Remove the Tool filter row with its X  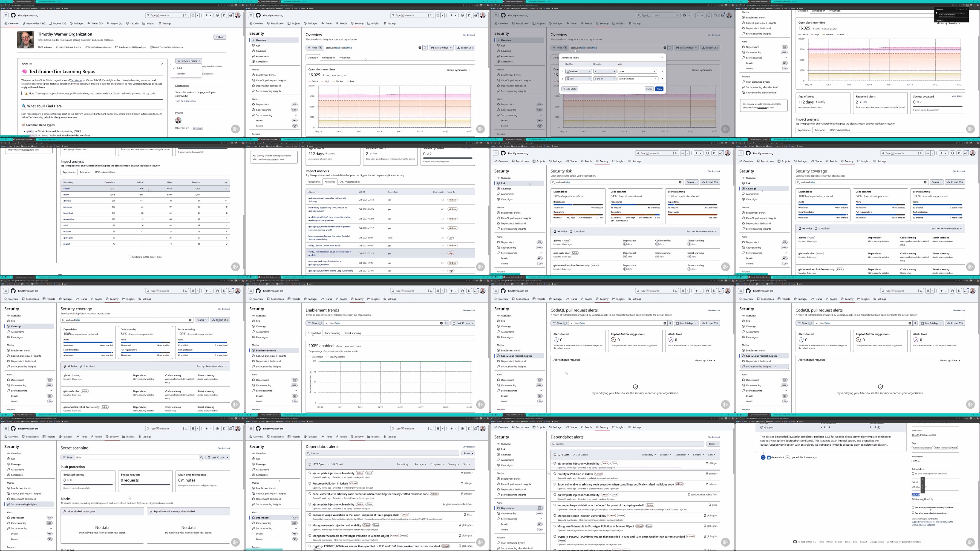coord(662,79)
